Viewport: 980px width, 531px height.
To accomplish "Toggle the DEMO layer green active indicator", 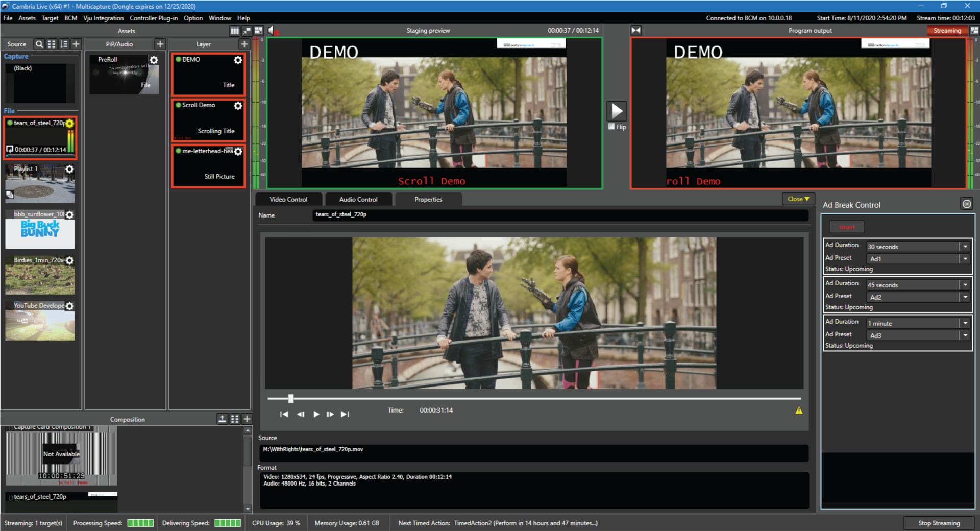I will click(179, 60).
